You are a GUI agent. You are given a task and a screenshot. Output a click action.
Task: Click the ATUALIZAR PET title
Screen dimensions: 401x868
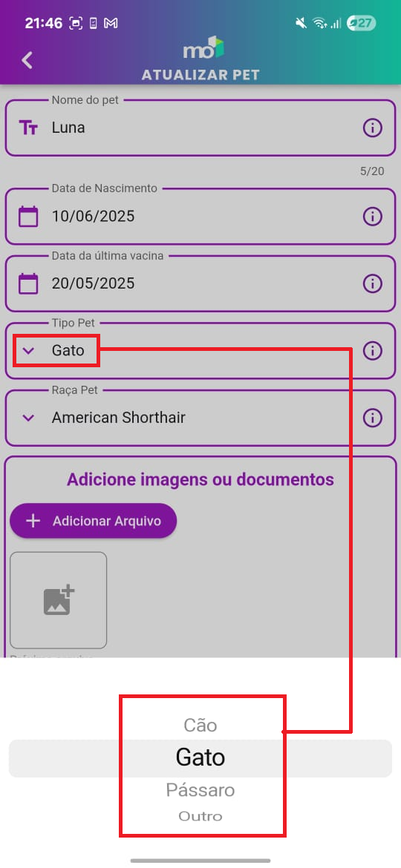pyautogui.click(x=200, y=75)
